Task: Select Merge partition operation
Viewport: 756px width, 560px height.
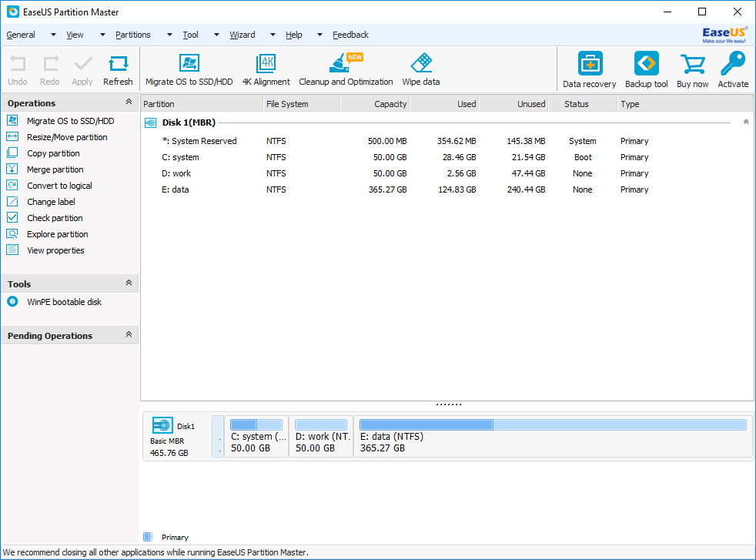Action: [55, 169]
